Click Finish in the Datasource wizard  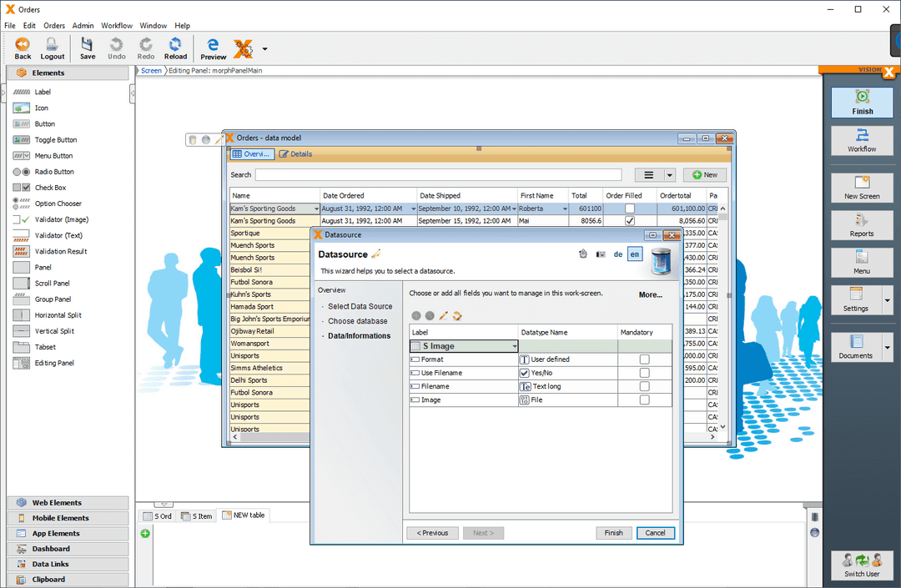[x=613, y=532]
